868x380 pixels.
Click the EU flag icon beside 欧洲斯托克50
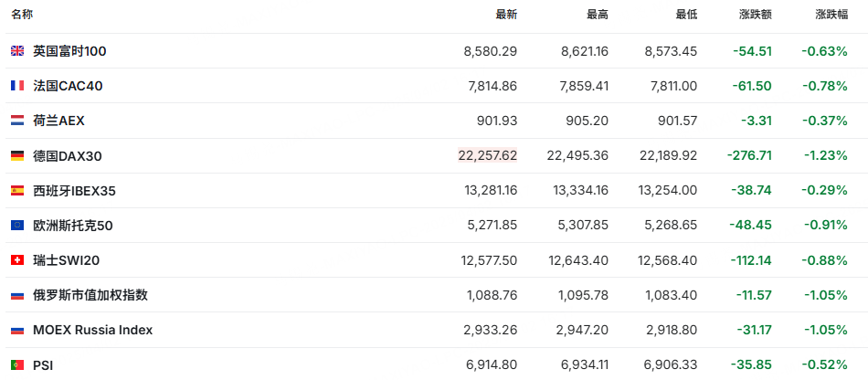[17, 226]
